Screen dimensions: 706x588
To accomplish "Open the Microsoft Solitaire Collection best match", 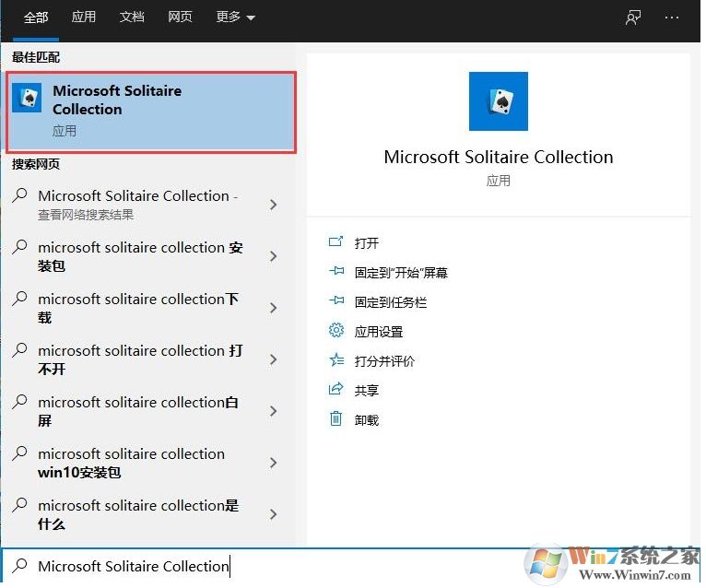I will [150, 112].
